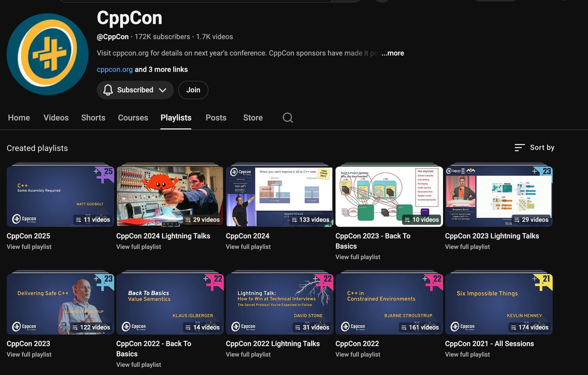Click CppCon 2023 - Back To Basics title
Viewport: 588px width, 375px height.
(373, 241)
